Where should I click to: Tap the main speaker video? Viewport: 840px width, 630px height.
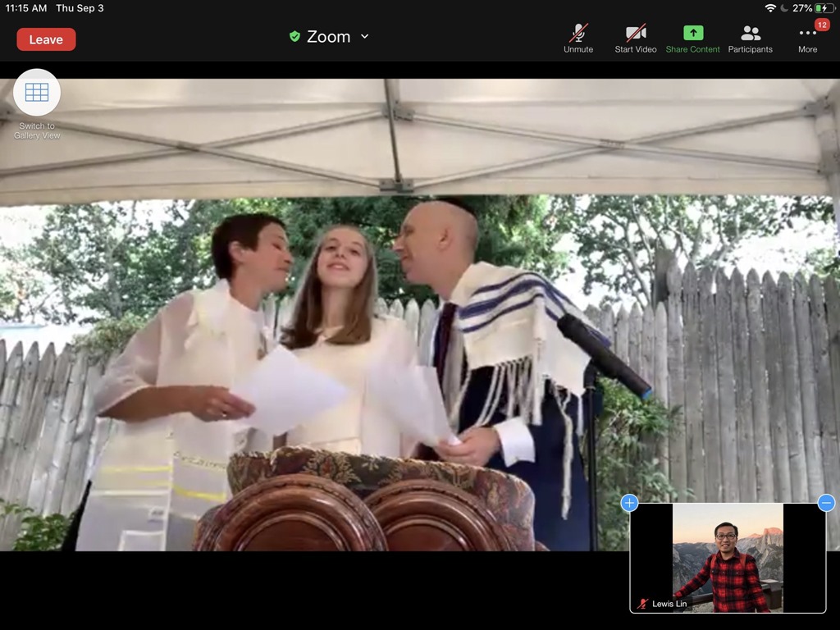coord(420,315)
